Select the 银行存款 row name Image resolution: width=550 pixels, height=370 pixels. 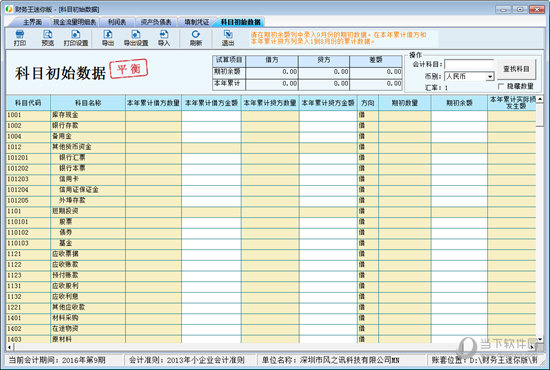65,126
